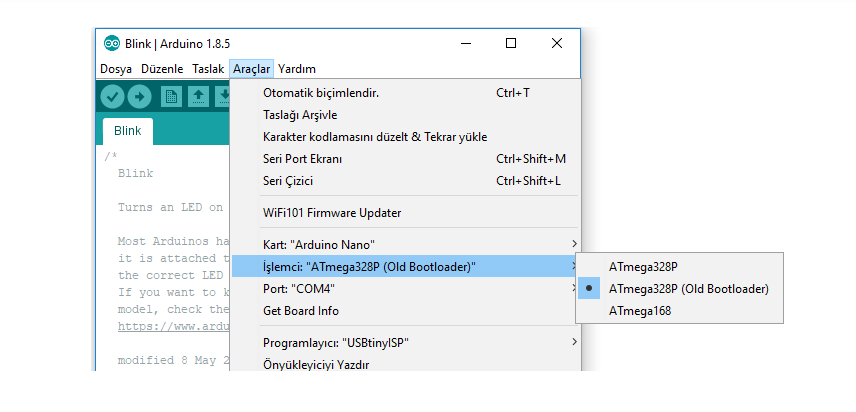Choose Taslağı Arşivle from menu
This screenshot has width=856, height=412.
[x=405, y=115]
